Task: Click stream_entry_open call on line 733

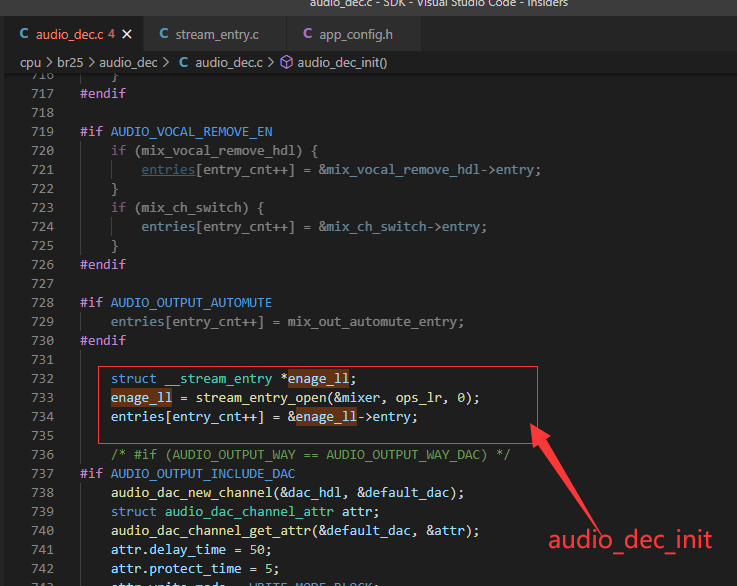Action: coord(261,398)
